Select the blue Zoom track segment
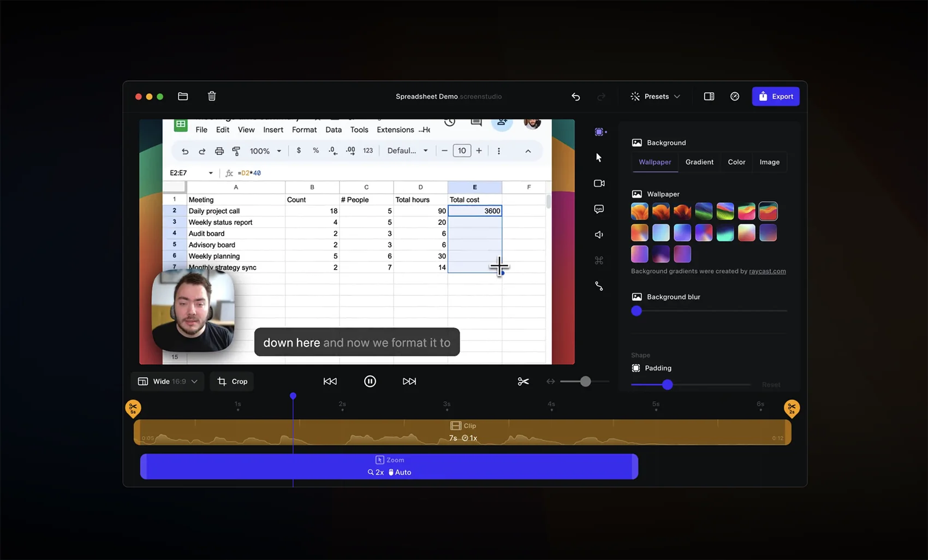928x560 pixels. (389, 467)
